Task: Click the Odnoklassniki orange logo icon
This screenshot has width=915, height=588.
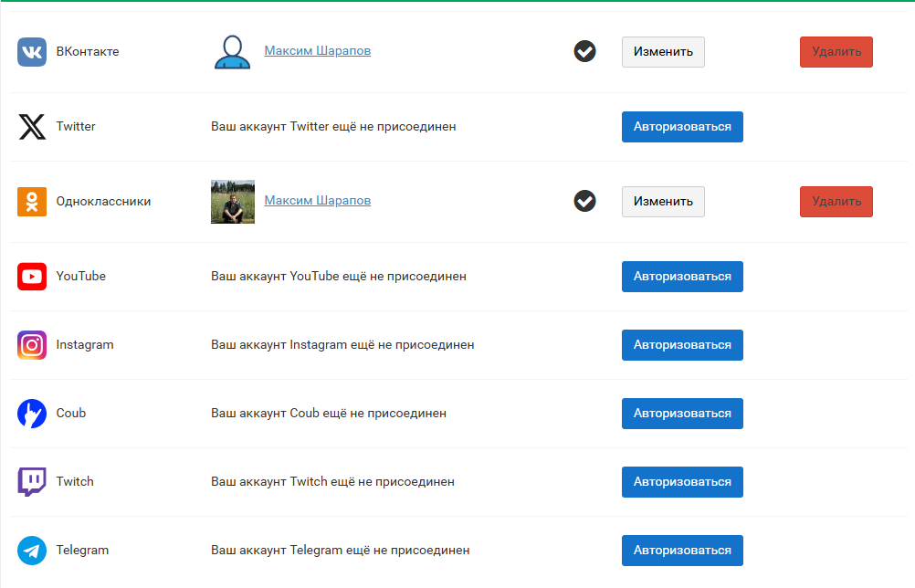Action: coord(32,202)
